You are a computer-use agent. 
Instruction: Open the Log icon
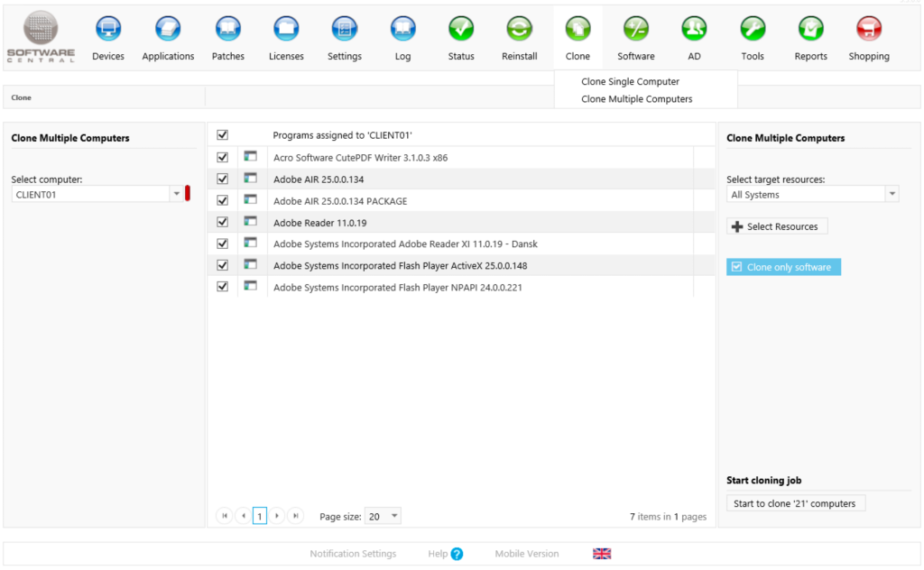tap(403, 29)
